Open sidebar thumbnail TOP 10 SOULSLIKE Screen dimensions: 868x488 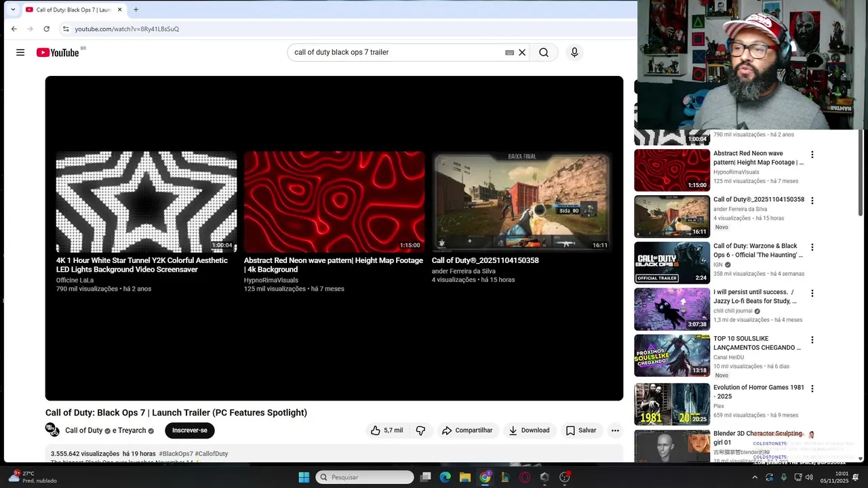pyautogui.click(x=672, y=355)
